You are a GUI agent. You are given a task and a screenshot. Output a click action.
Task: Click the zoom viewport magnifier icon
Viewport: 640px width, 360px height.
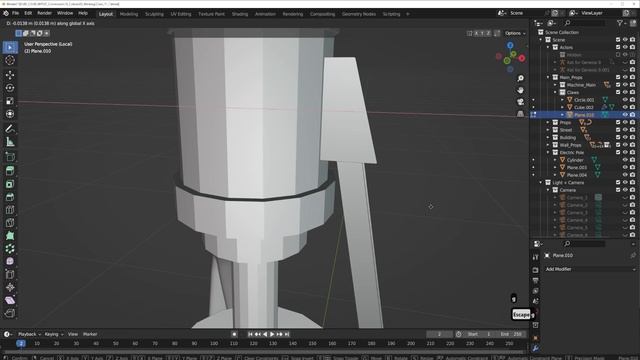click(520, 78)
